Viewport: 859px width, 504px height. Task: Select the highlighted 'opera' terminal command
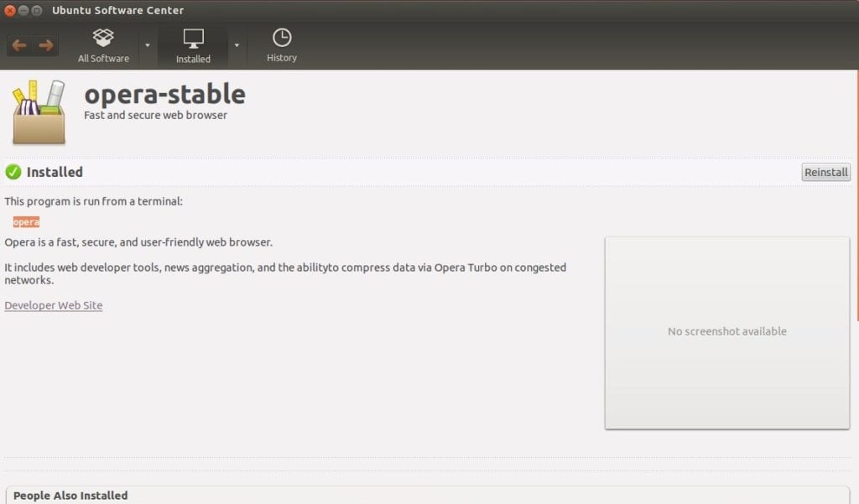26,222
